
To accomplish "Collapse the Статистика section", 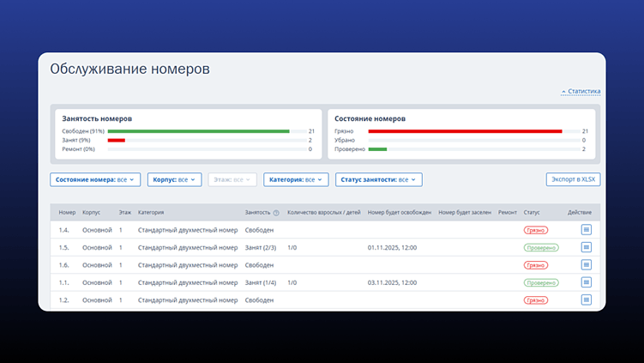I will [x=581, y=91].
